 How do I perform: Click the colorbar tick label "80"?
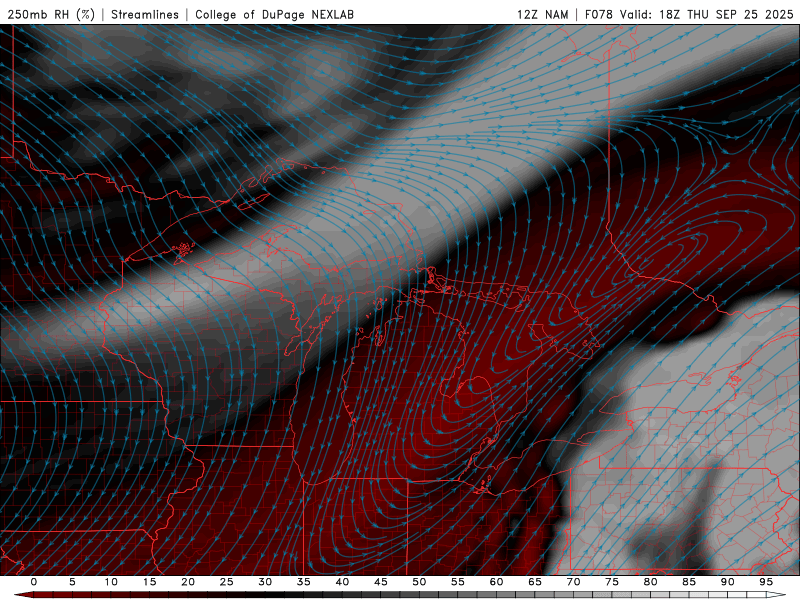650,582
